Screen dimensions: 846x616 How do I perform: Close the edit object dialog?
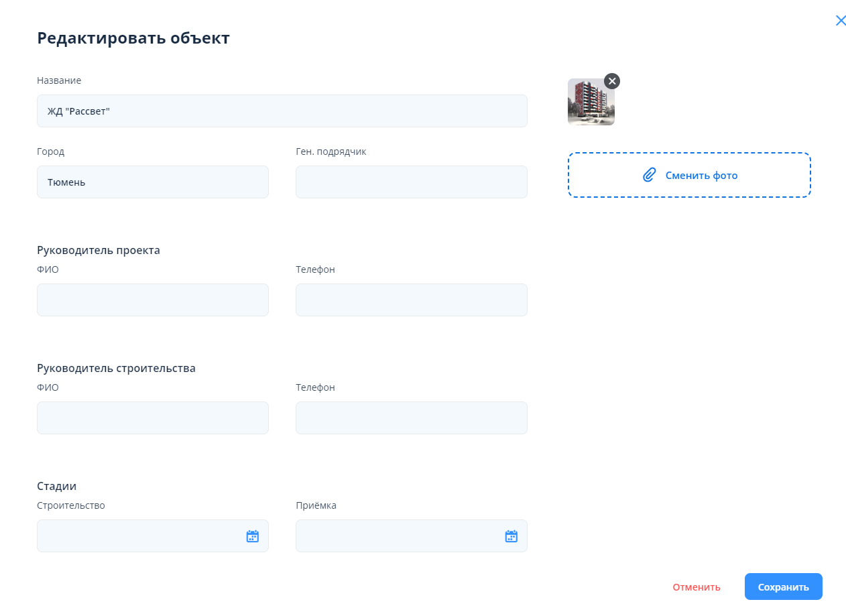[841, 21]
